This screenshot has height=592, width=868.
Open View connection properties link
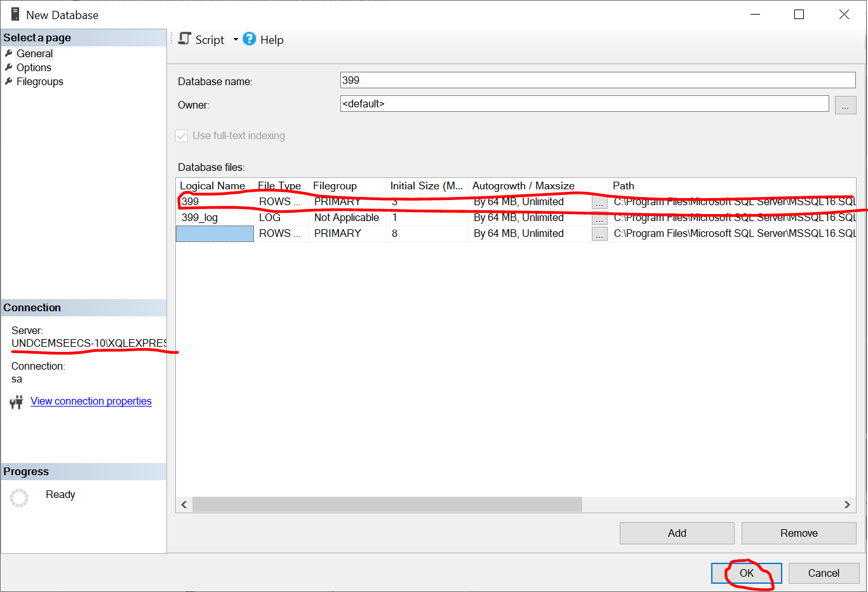point(91,401)
